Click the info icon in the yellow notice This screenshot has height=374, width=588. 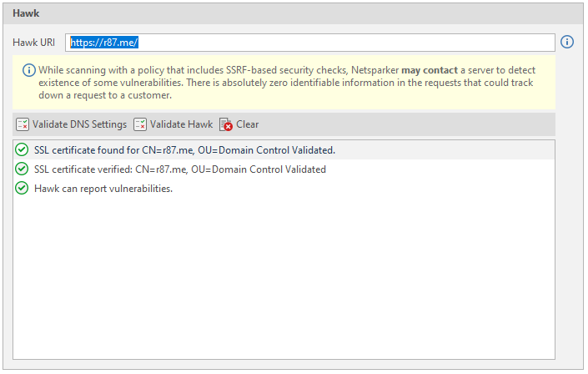click(28, 70)
